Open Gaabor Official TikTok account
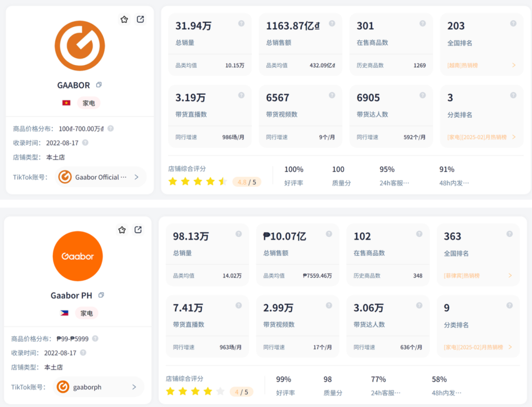Image resolution: width=532 pixels, height=407 pixels. click(x=101, y=177)
